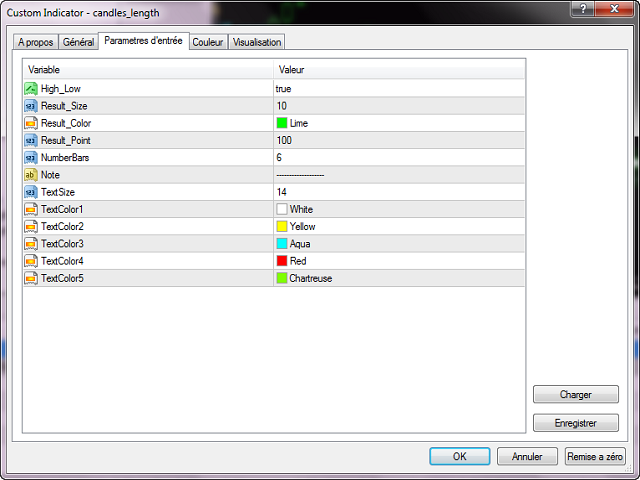The width and height of the screenshot is (640, 480).
Task: Switch to the Visualisation tab
Action: pos(257,42)
